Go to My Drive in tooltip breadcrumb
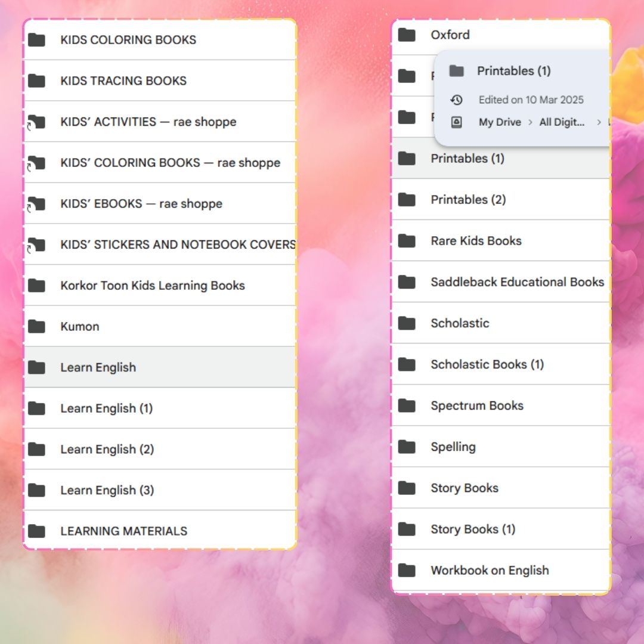 [x=500, y=122]
